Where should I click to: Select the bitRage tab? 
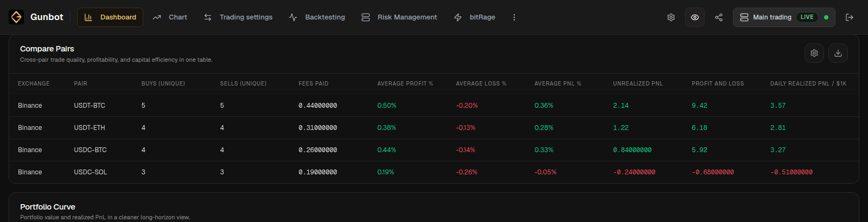coord(474,17)
